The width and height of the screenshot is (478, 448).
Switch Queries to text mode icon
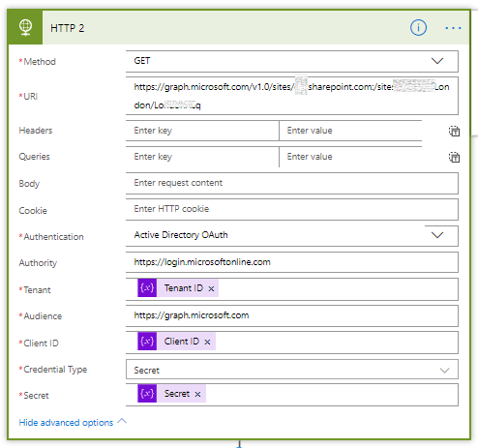point(454,157)
